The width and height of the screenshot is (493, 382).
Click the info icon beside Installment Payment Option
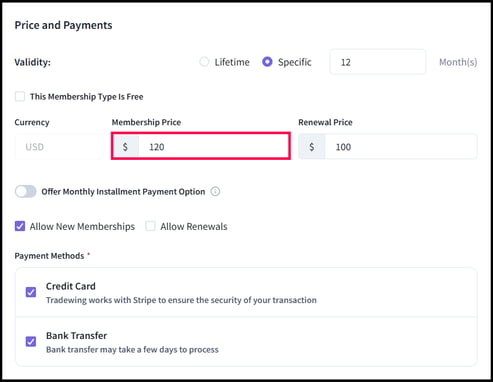215,192
